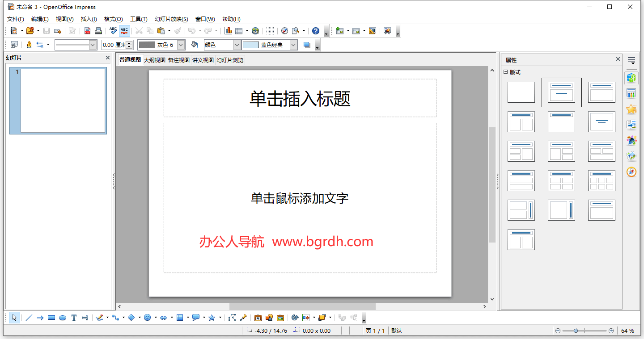Viewport: 644px width, 339px height.
Task: Open the line style dropdown
Action: tap(92, 45)
